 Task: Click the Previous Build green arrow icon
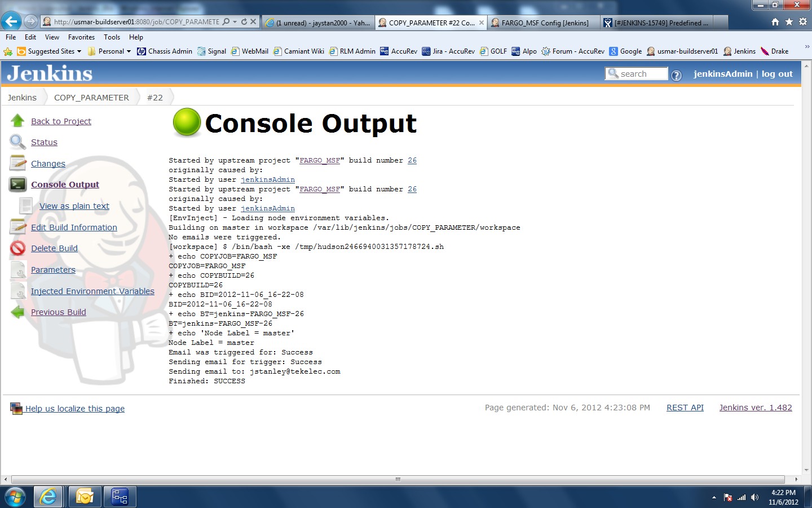17,312
